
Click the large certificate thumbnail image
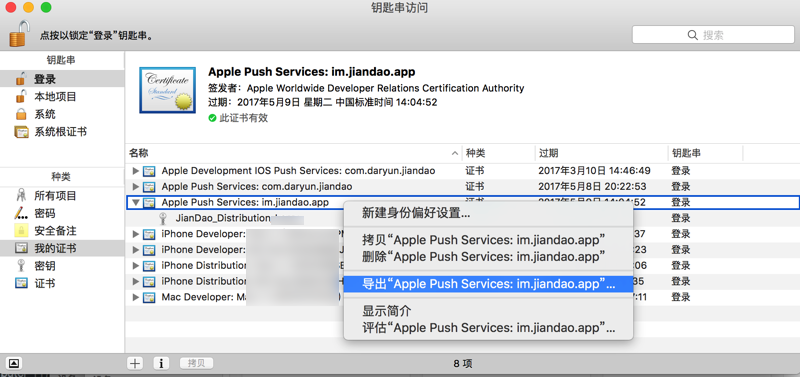tap(167, 90)
